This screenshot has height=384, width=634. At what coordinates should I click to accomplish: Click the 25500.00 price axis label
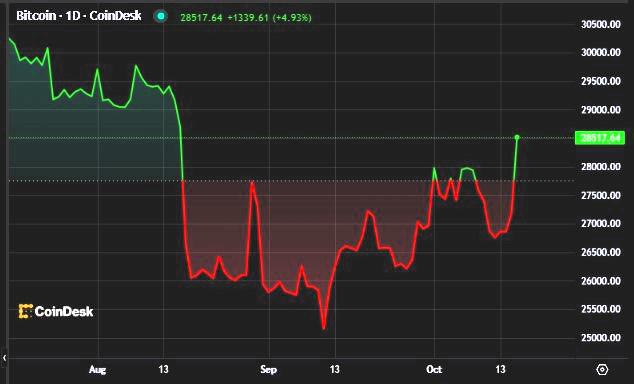point(600,309)
